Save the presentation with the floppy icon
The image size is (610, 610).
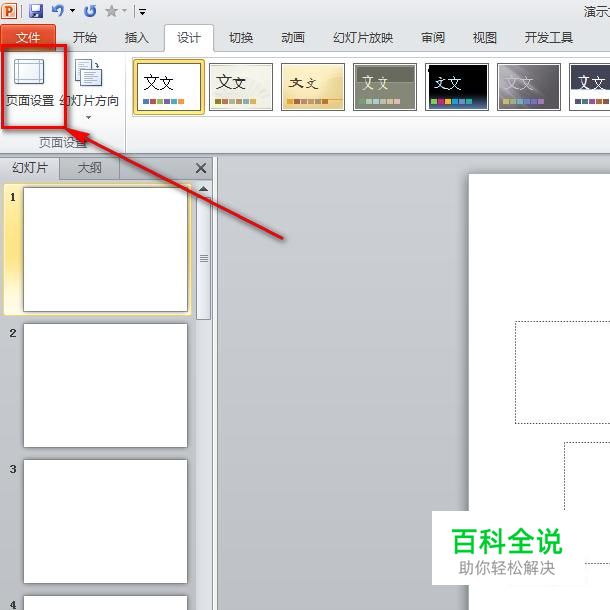[36, 11]
